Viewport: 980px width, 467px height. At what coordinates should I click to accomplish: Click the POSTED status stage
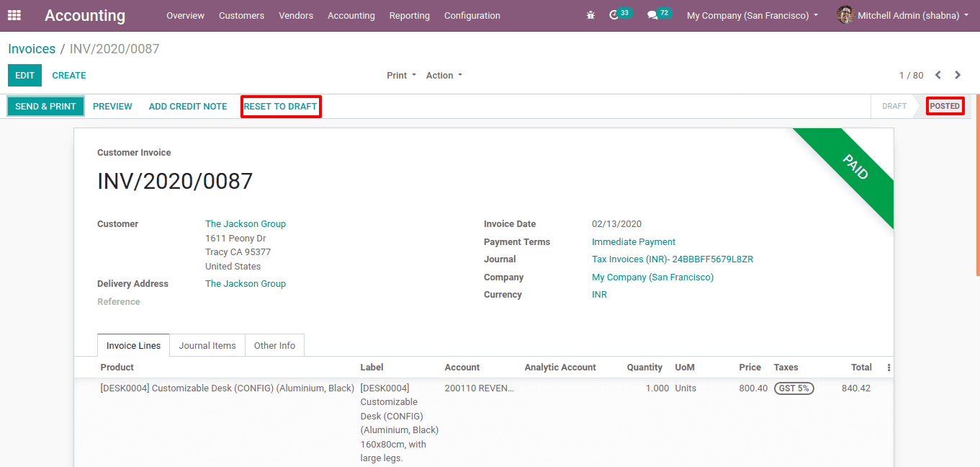[945, 106]
